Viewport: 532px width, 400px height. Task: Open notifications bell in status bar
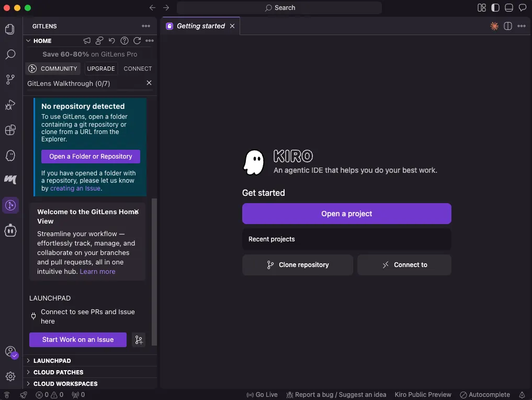(x=522, y=395)
